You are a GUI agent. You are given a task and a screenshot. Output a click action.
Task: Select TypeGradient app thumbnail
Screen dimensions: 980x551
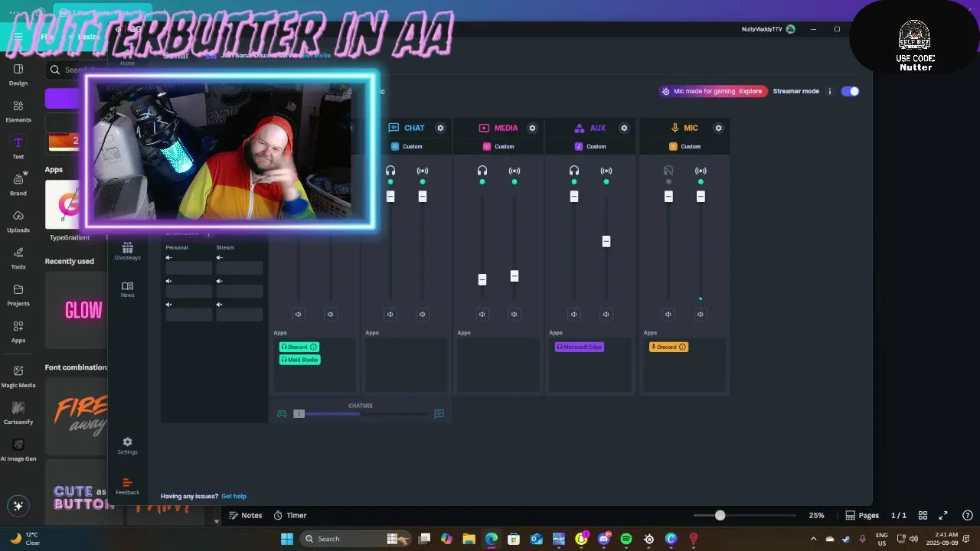pyautogui.click(x=70, y=205)
